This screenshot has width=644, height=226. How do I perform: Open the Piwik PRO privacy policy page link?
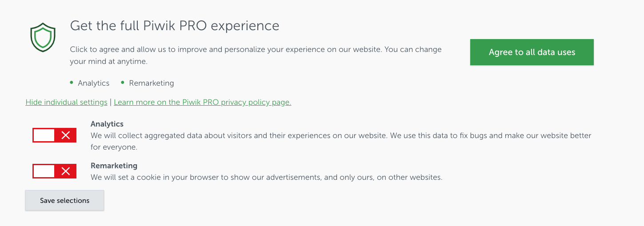click(x=203, y=102)
